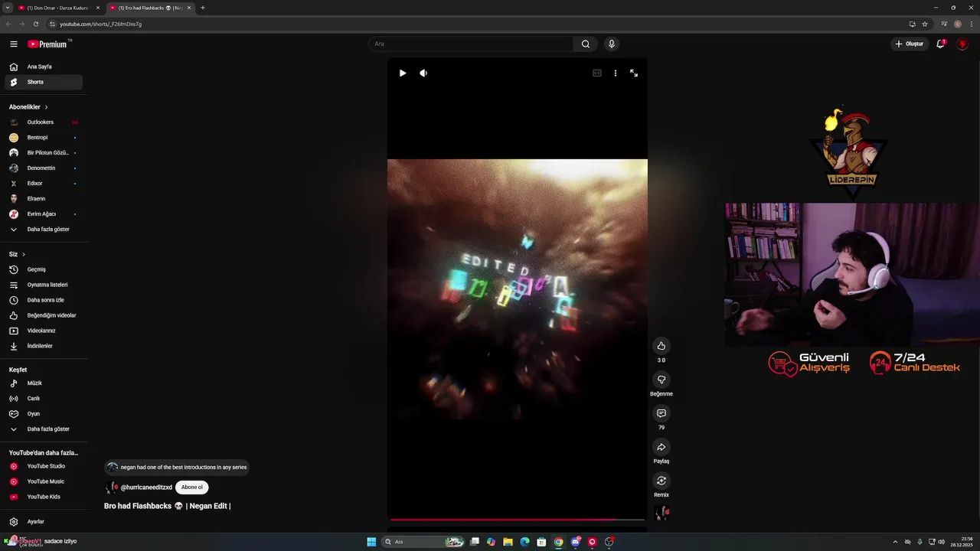Go to Ana Sayfa in the sidebar
Image resolution: width=980 pixels, height=551 pixels.
[x=44, y=67]
